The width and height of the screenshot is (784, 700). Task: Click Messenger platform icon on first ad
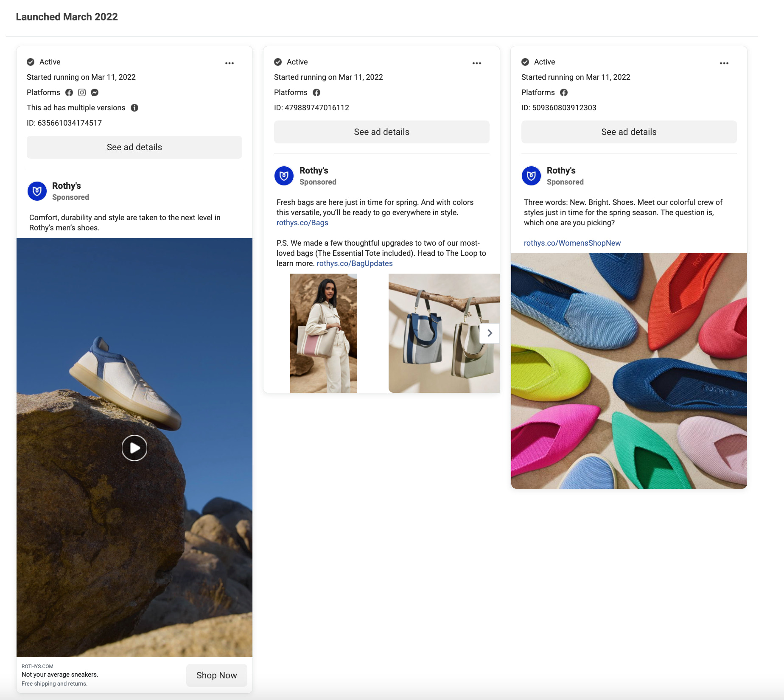click(x=95, y=92)
